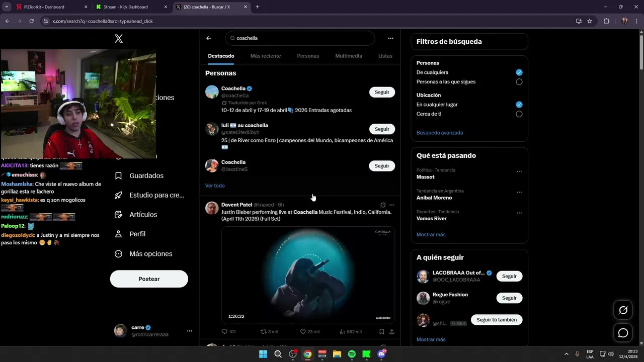
Task: Open Perfil in the sidebar
Action: [x=130, y=234]
